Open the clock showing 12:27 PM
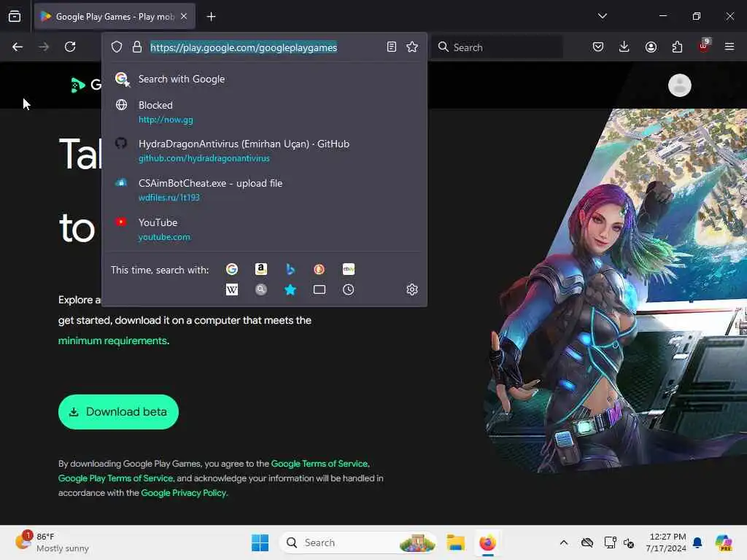 (666, 542)
